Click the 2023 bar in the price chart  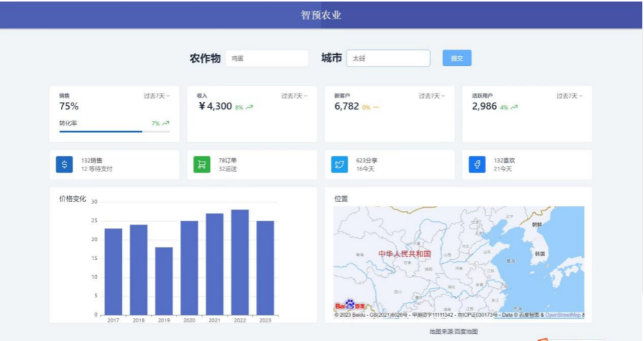[265, 268]
